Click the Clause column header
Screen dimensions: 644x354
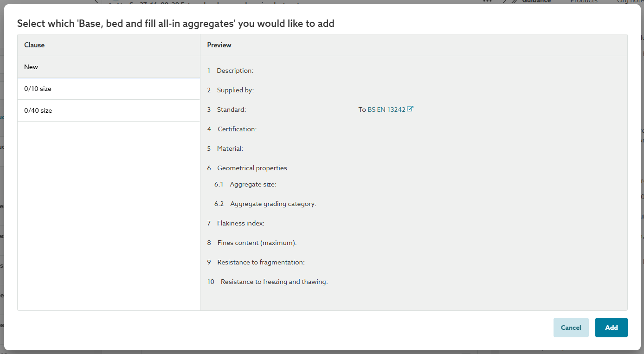pyautogui.click(x=34, y=45)
